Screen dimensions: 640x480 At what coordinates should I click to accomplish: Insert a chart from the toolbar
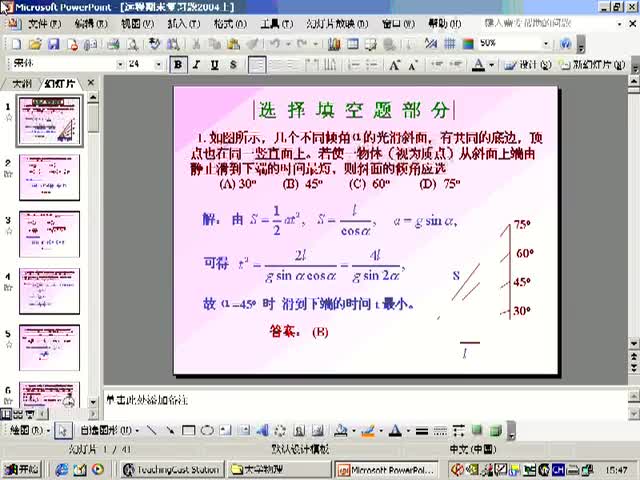334,44
